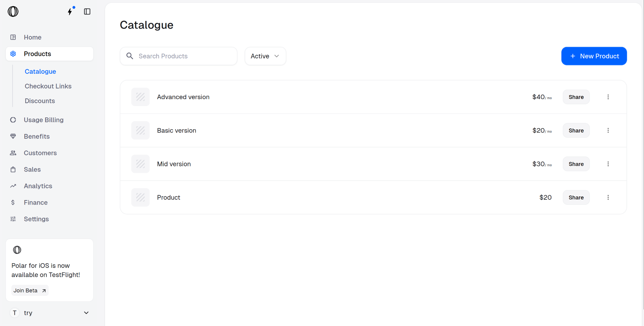Expand the try organization switcher chevron
The image size is (644, 326).
(x=86, y=313)
